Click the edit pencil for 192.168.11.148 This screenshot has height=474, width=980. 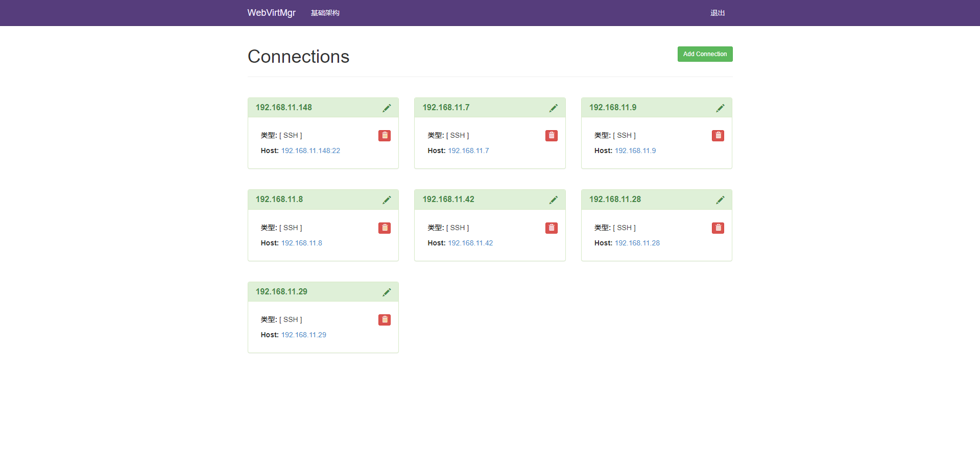click(387, 108)
